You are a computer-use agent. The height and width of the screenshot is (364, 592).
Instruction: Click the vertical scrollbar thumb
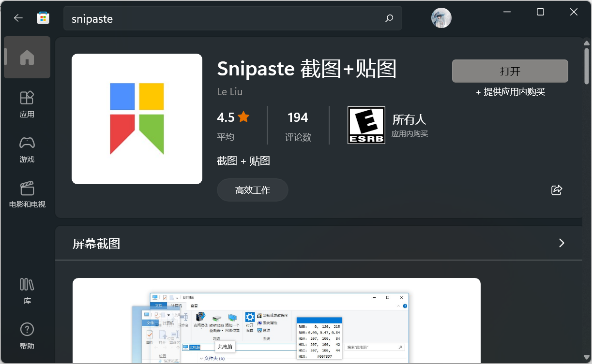tap(587, 65)
